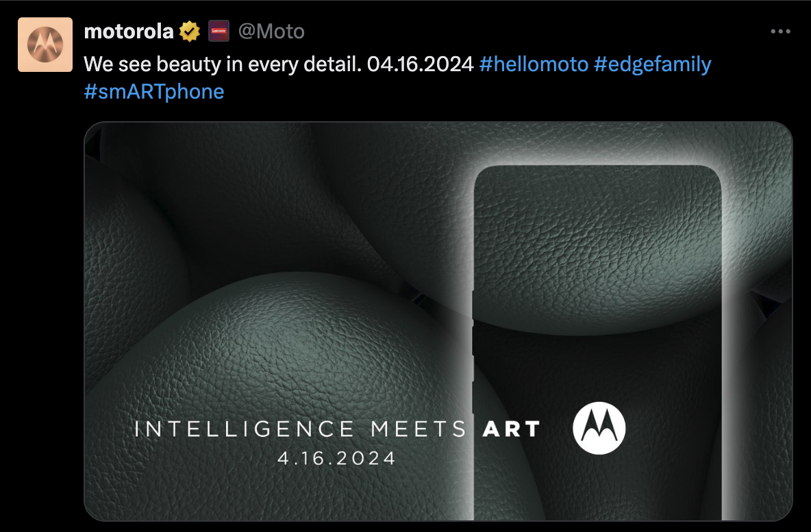Click the motorola display name

(129, 31)
